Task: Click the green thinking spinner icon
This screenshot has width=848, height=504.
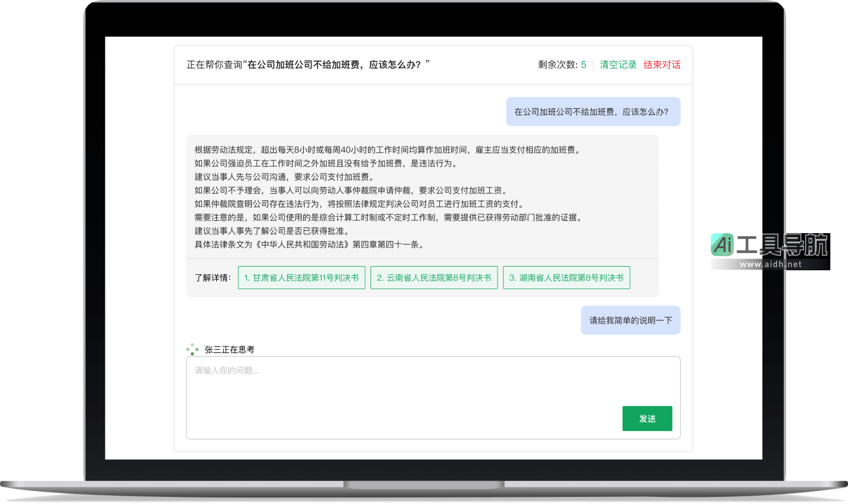Action: [192, 350]
